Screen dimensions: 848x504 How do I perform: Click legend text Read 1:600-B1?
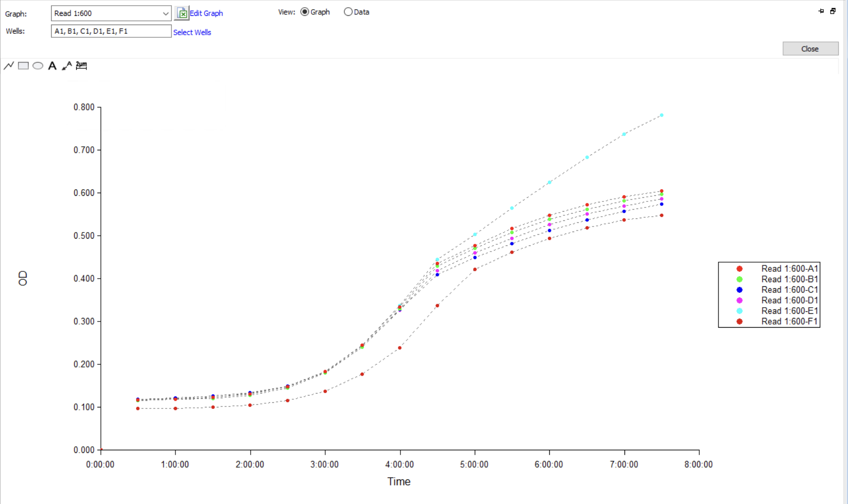(790, 279)
